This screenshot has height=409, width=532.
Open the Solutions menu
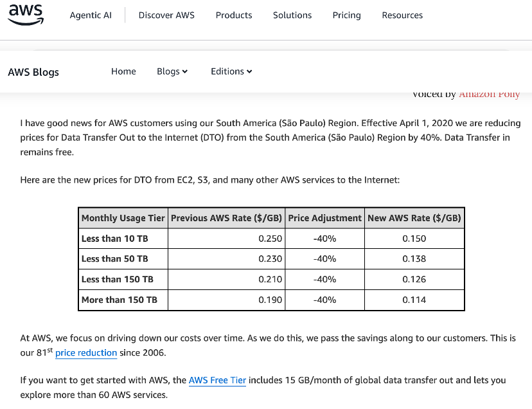[292, 15]
